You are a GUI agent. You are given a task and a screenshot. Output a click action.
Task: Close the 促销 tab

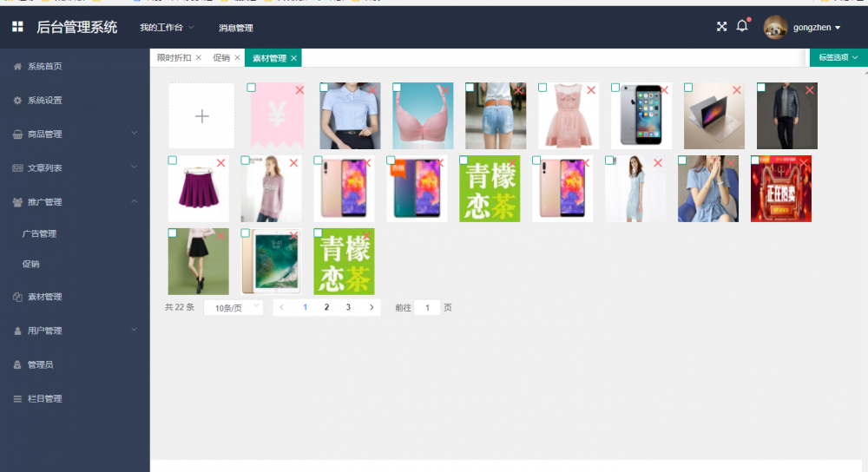click(x=238, y=57)
